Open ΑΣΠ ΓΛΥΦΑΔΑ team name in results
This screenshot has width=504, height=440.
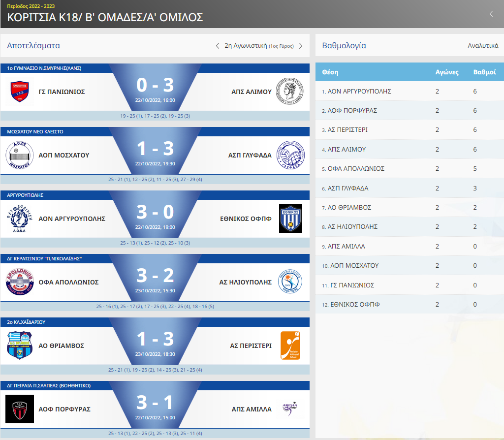click(x=250, y=155)
